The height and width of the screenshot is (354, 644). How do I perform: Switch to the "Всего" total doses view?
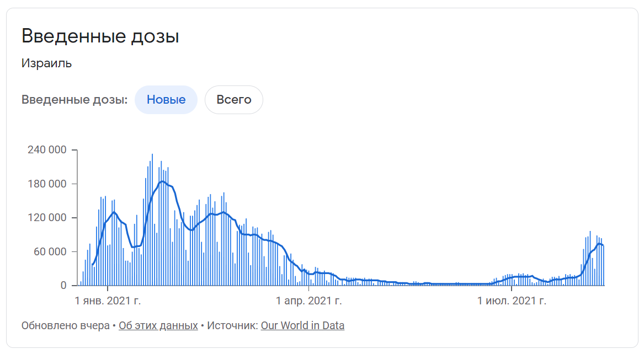coord(233,100)
